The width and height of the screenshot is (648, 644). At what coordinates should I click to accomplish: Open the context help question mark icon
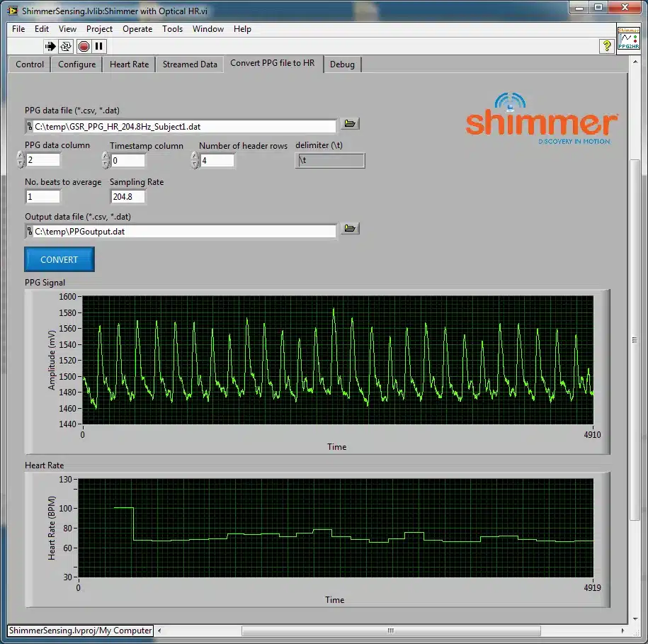coord(606,46)
